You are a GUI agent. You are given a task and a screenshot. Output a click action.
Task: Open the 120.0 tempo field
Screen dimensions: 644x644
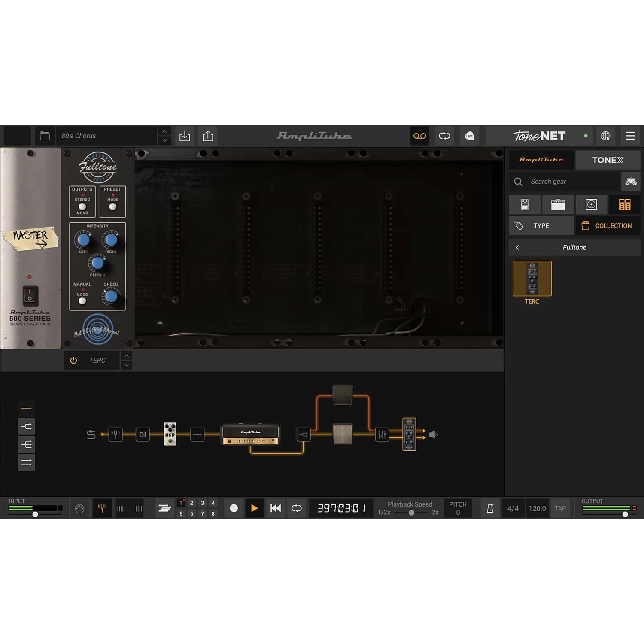(537, 508)
